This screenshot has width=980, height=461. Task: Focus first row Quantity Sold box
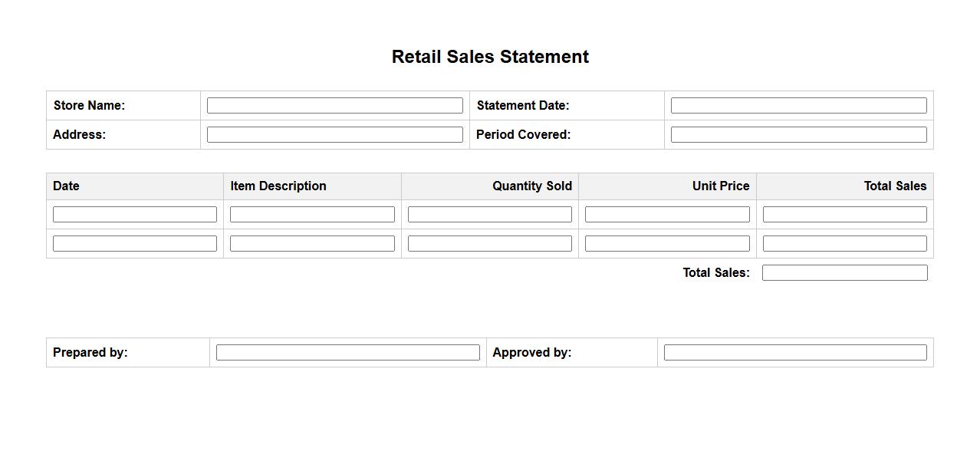[x=489, y=215]
